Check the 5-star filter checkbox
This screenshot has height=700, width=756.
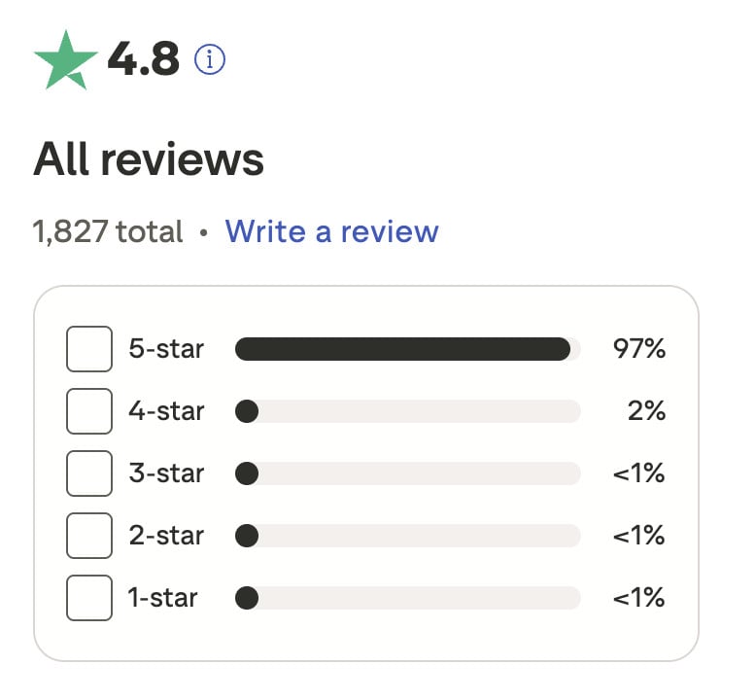pos(89,349)
